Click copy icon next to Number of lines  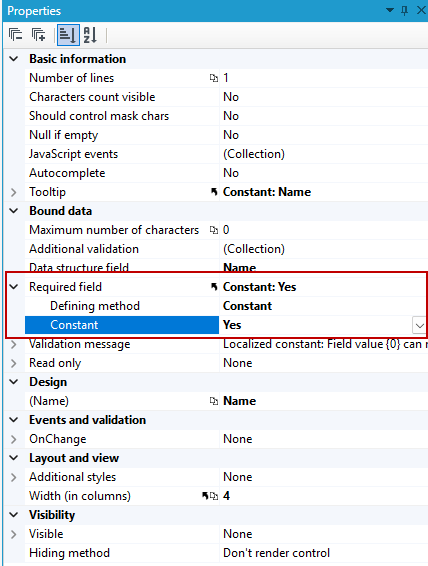point(214,78)
